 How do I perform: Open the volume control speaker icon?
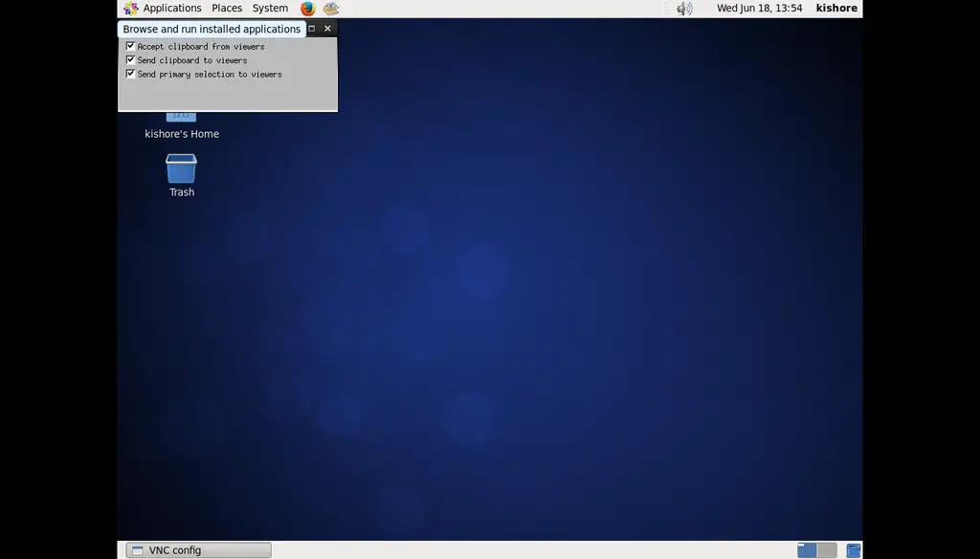[x=684, y=8]
